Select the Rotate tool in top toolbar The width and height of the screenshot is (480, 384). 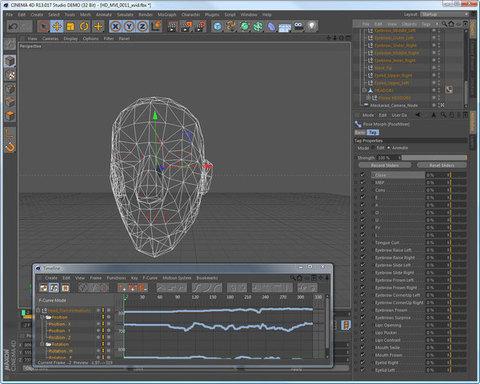point(84,26)
